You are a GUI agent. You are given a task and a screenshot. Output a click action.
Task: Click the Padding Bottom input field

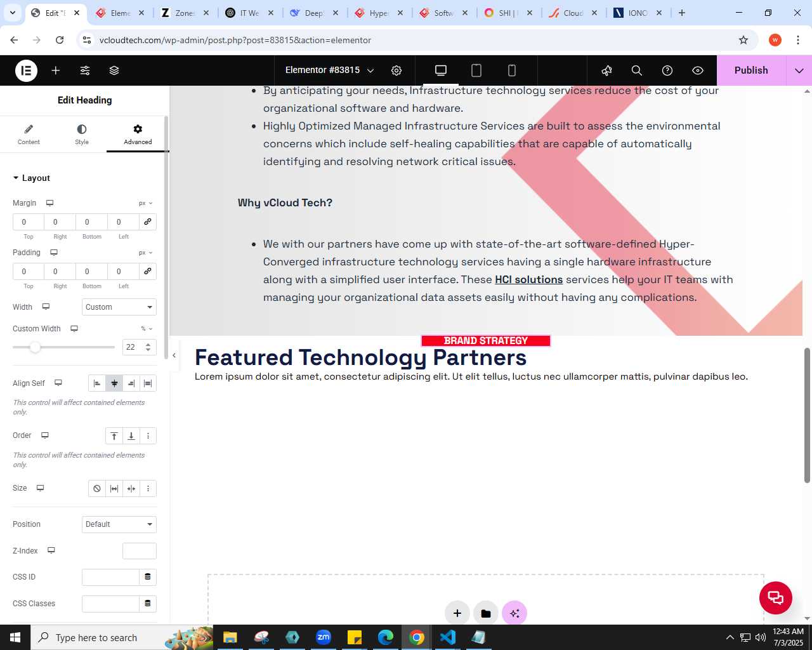click(92, 271)
